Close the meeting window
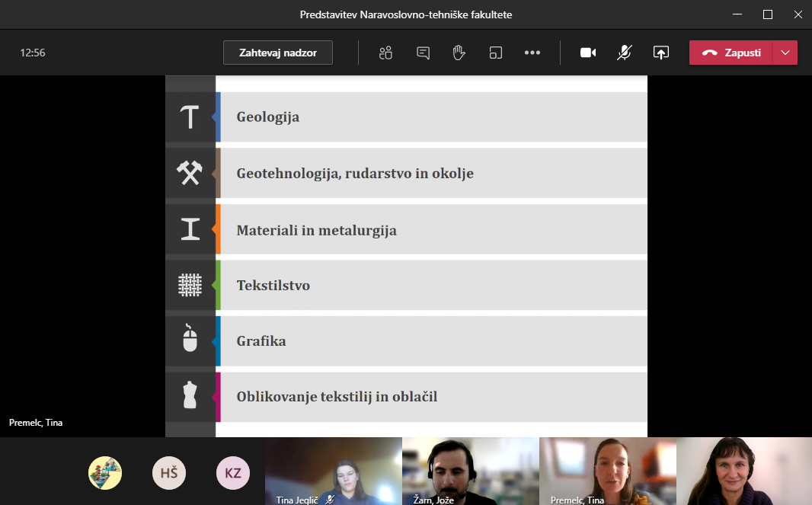Viewport: 812px width, 505px height. pyautogui.click(x=798, y=14)
